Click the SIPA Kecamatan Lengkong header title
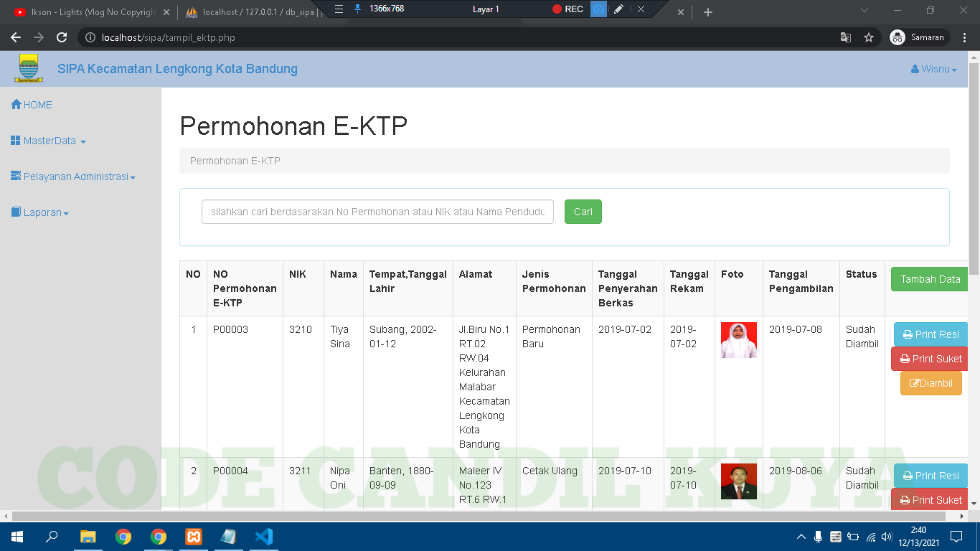This screenshot has width=980, height=551. click(177, 69)
